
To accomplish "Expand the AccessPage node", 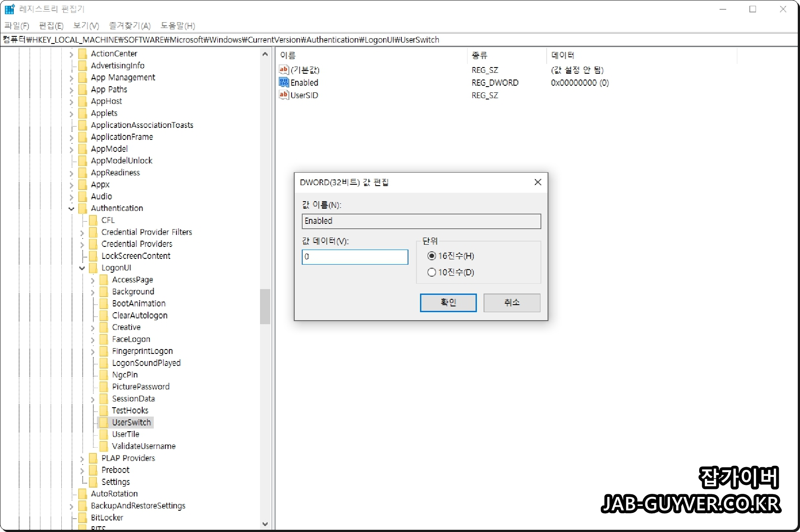I will pos(92,280).
